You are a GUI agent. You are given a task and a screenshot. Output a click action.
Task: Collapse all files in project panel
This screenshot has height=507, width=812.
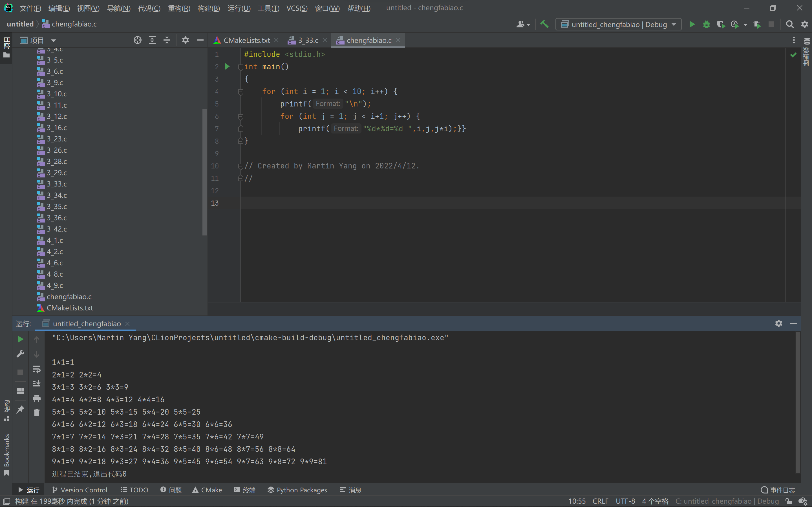(167, 40)
